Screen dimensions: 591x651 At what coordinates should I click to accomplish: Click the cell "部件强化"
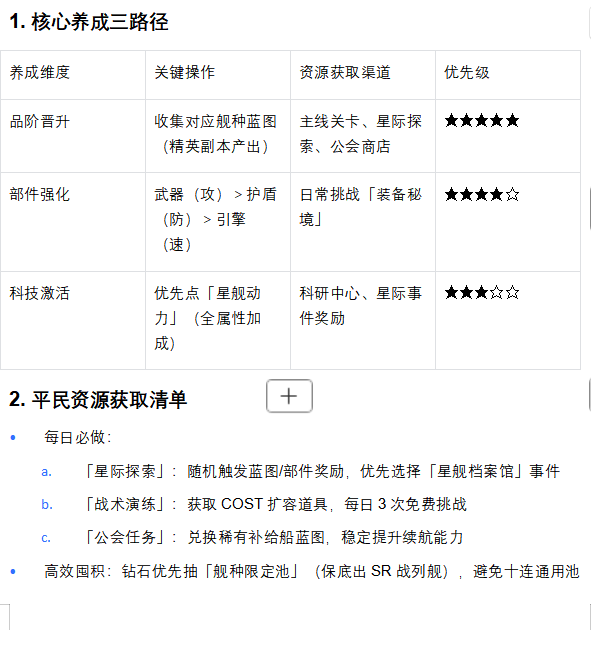point(73,222)
